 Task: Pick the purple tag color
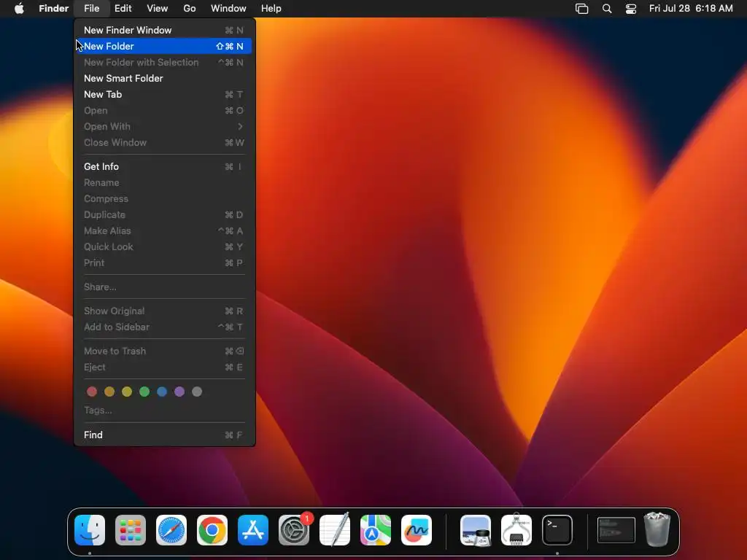(179, 392)
